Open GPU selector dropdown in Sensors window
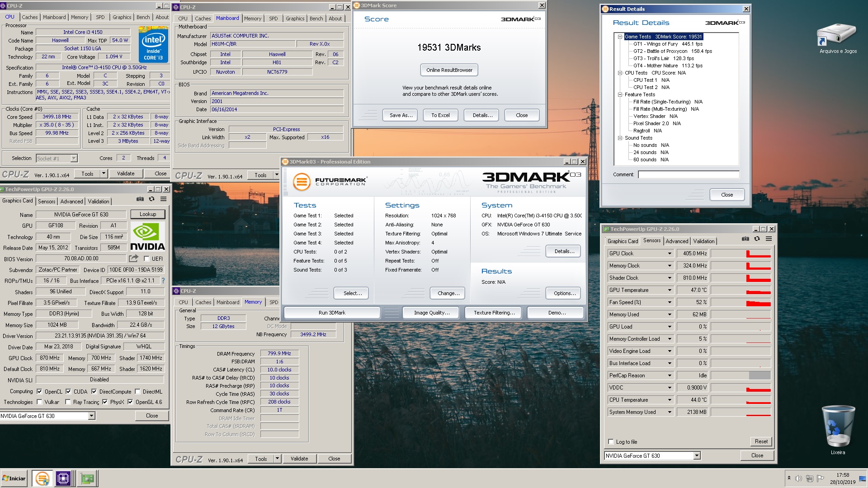 coord(697,455)
